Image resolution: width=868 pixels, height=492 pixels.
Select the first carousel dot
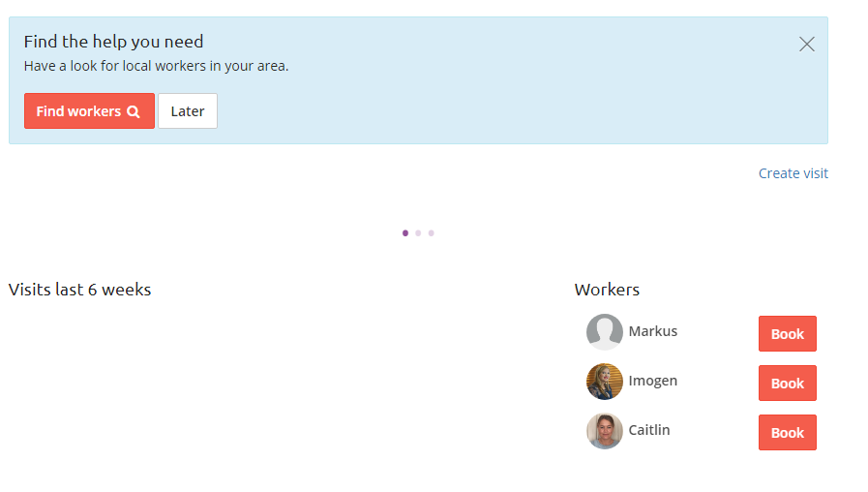[405, 233]
